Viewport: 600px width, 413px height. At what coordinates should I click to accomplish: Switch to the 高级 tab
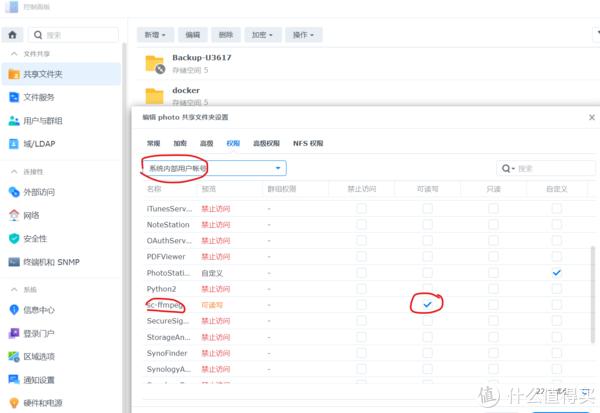[206, 143]
